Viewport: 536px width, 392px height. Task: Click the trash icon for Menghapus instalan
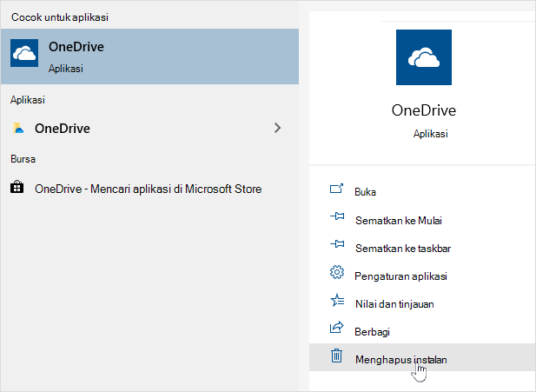coord(337,355)
